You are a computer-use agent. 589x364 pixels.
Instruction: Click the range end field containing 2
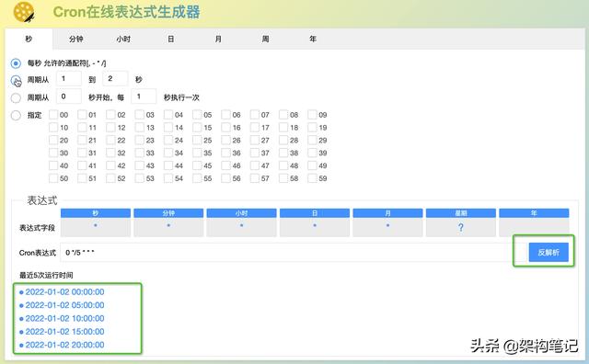coord(115,79)
